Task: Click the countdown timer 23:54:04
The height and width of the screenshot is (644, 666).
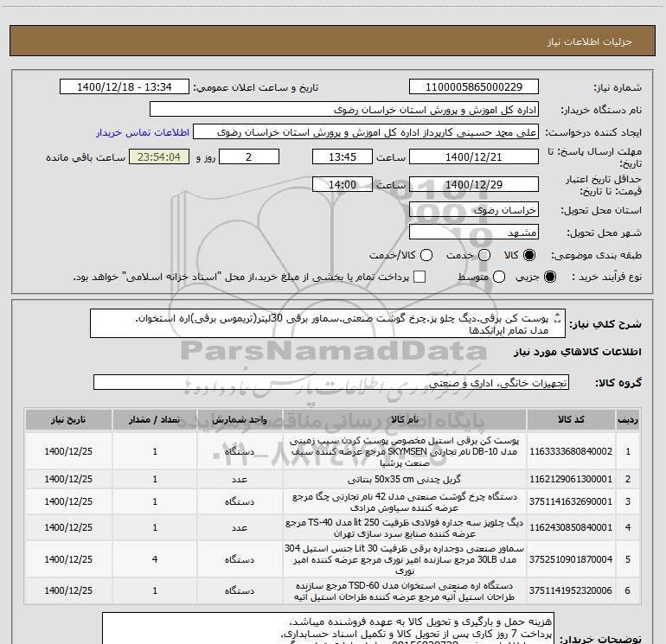Action: [x=159, y=156]
